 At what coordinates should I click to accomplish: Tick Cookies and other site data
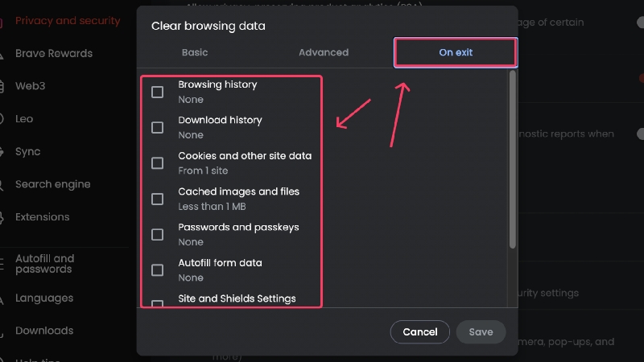(158, 163)
